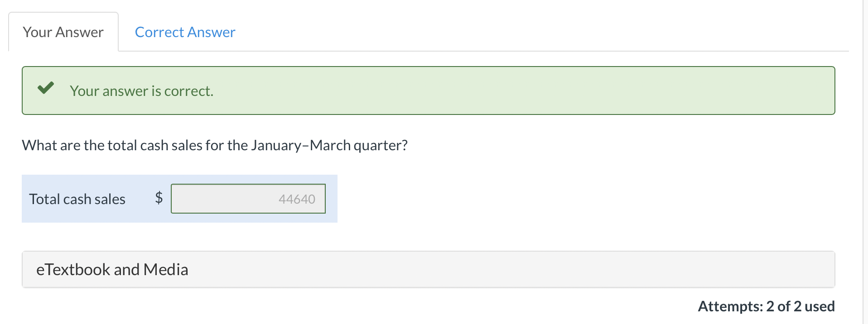
Task: Click the Attempts: 2 of 2 used text
Action: [x=766, y=306]
